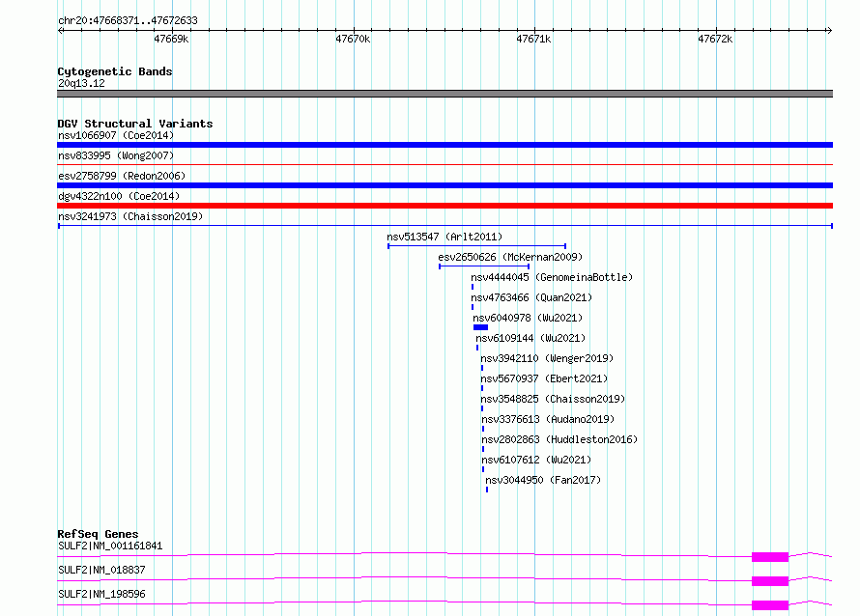Click the thin red nsv833995 line
This screenshot has width=860, height=616.
click(x=444, y=164)
